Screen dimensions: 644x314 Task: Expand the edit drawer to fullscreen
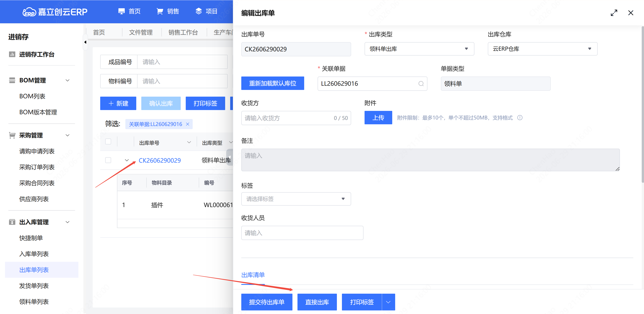pyautogui.click(x=614, y=13)
